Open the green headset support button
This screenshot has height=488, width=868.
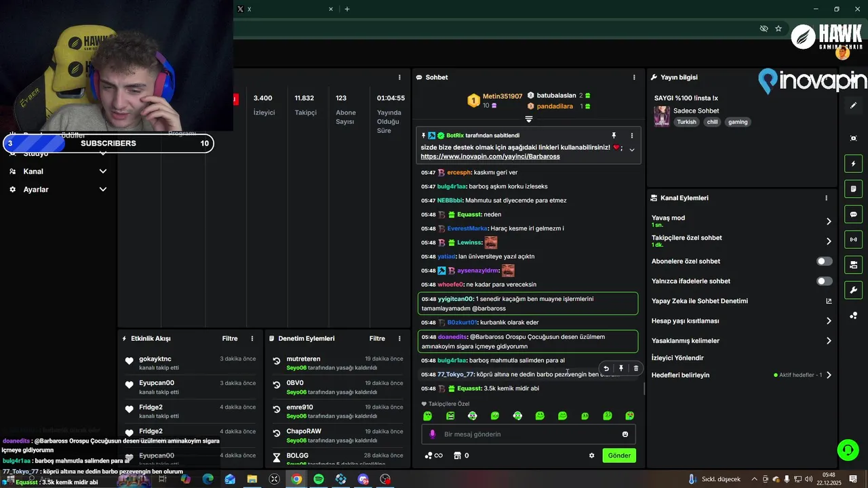(x=848, y=449)
